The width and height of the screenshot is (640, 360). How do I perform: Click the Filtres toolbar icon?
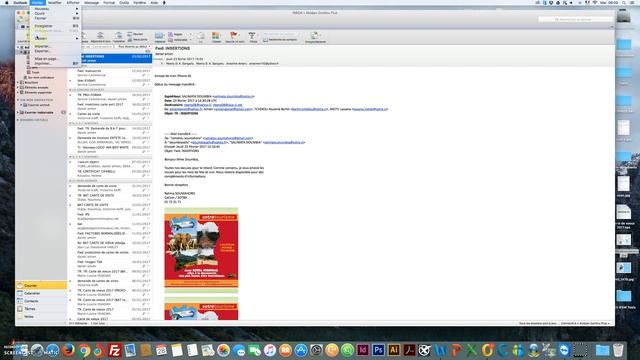click(253, 38)
